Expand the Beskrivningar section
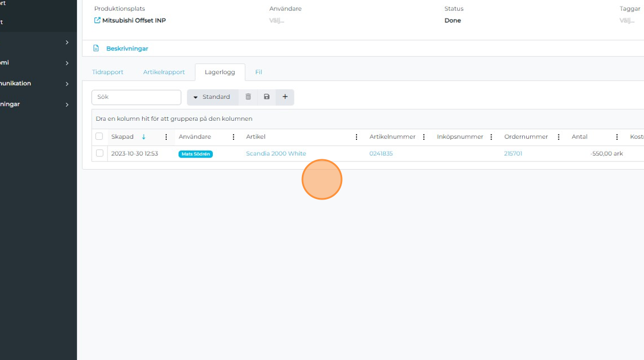Screen dimensions: 644x360 pos(126,48)
